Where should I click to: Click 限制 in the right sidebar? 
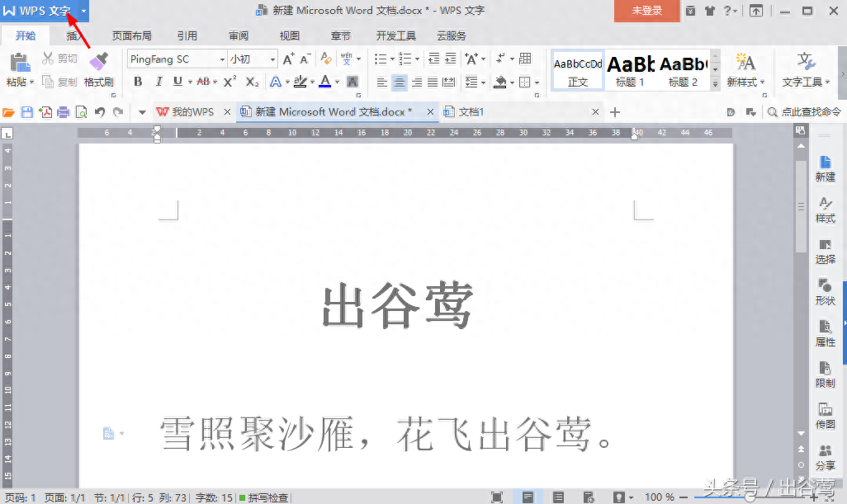click(x=825, y=374)
